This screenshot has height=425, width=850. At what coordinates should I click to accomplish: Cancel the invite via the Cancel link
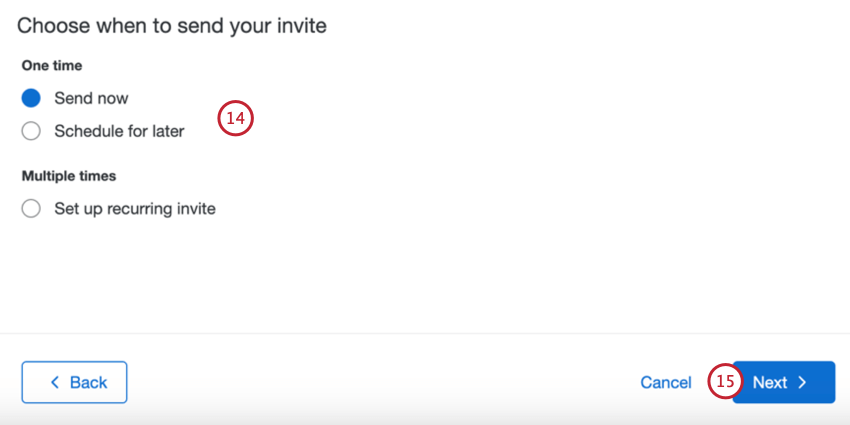[x=666, y=383]
